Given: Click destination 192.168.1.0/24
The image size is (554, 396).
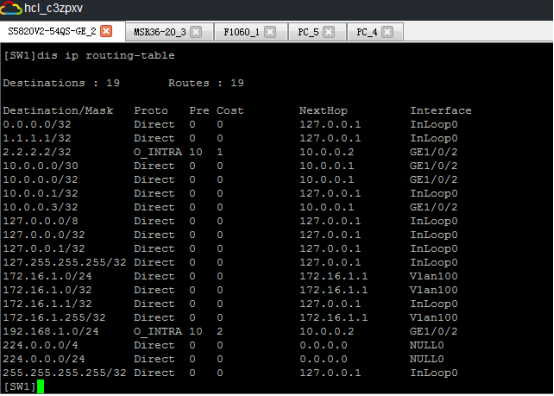Looking at the screenshot, I should click(51, 331).
